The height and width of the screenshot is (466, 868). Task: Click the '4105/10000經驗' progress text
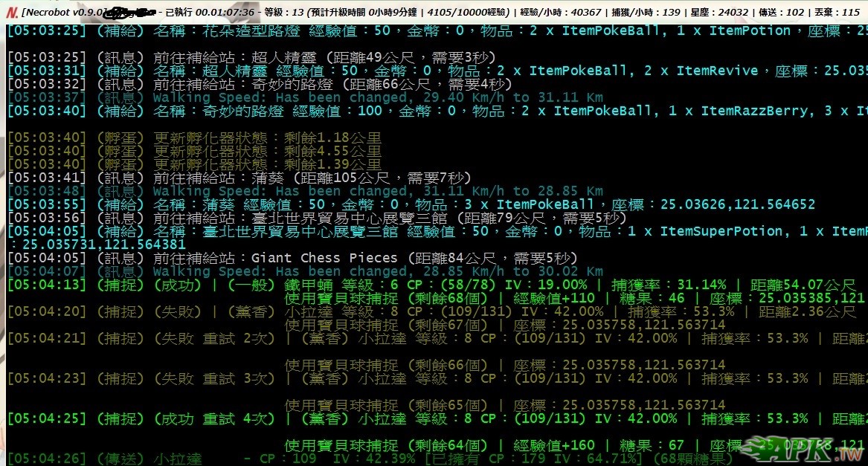pyautogui.click(x=467, y=12)
